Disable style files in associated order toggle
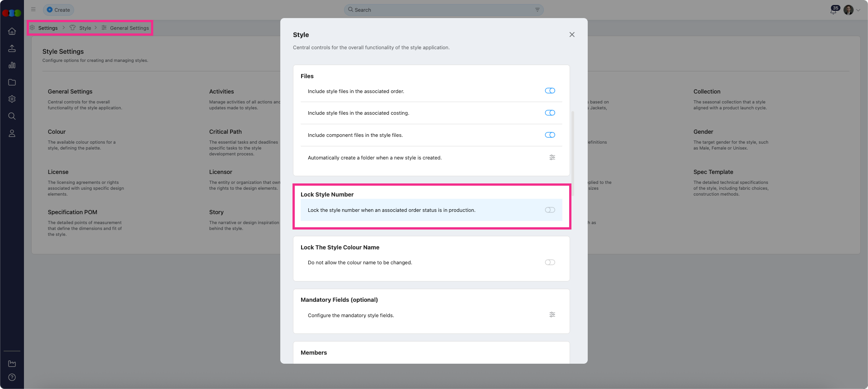Image resolution: width=868 pixels, height=389 pixels. coord(550,91)
